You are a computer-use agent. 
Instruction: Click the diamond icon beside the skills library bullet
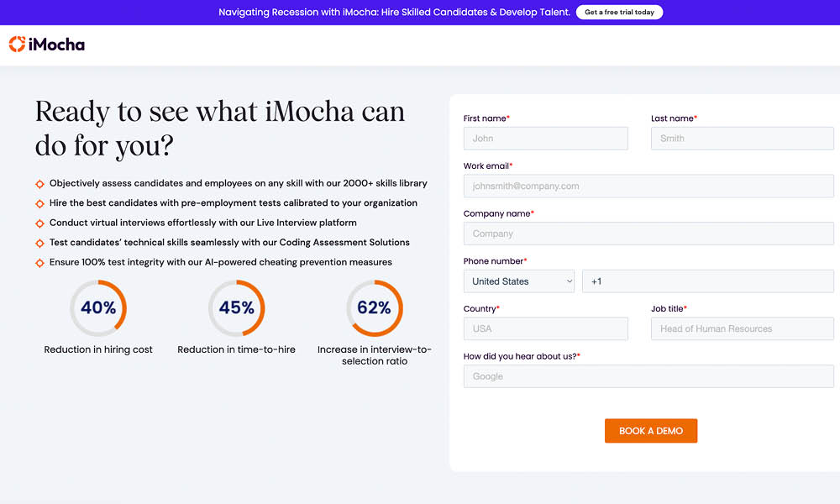pyautogui.click(x=39, y=183)
